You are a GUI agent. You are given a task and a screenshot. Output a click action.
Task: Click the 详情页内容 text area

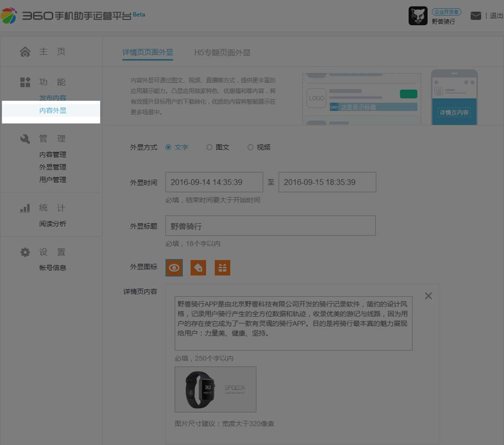(294, 323)
